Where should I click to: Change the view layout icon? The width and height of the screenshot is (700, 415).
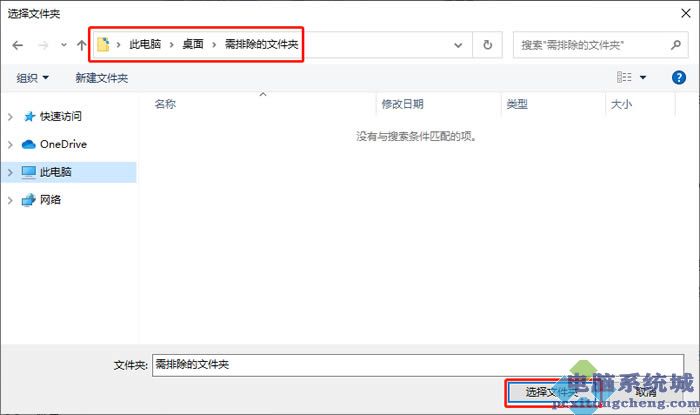[624, 77]
